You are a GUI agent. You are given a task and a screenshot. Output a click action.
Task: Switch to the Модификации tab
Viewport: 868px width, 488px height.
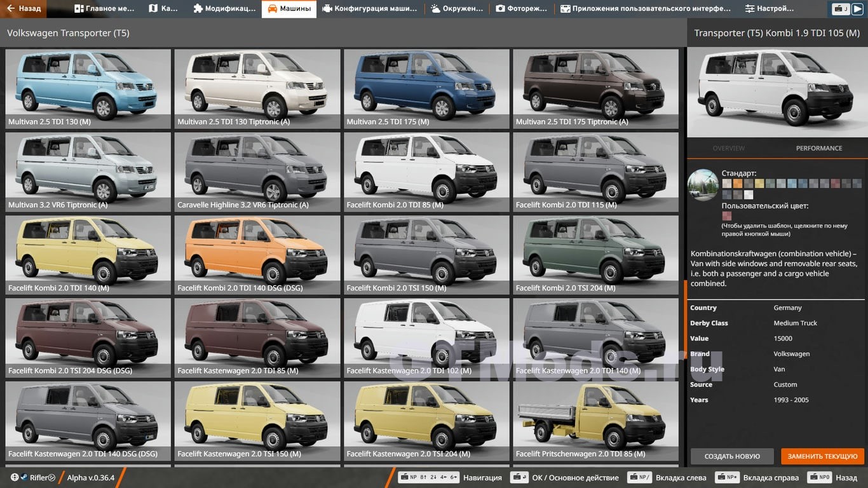click(x=224, y=9)
